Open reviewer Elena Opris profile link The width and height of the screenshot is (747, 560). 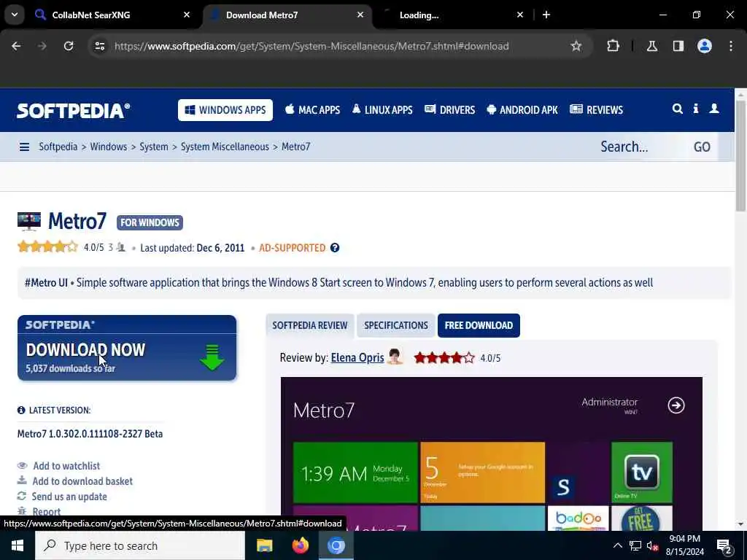(x=357, y=357)
